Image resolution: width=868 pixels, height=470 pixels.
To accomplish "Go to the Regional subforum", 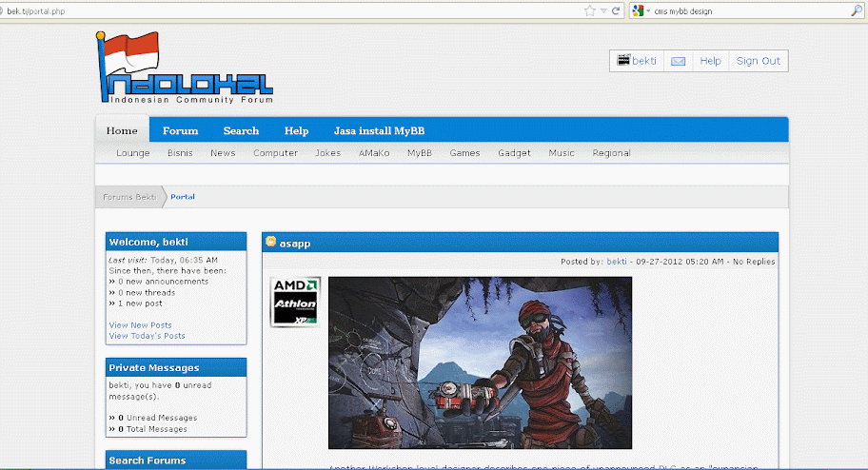I will (611, 153).
